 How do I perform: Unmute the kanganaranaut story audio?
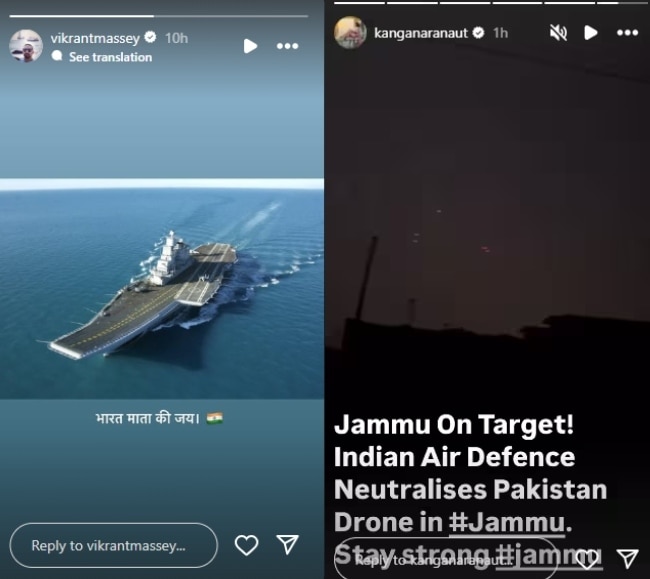point(558,32)
